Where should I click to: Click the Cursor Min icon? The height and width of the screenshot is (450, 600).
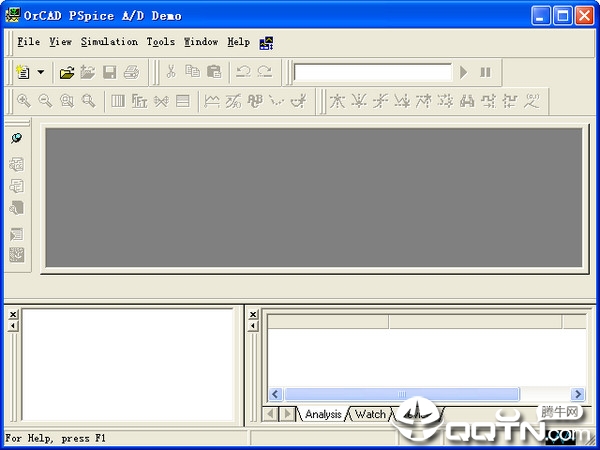coord(402,101)
